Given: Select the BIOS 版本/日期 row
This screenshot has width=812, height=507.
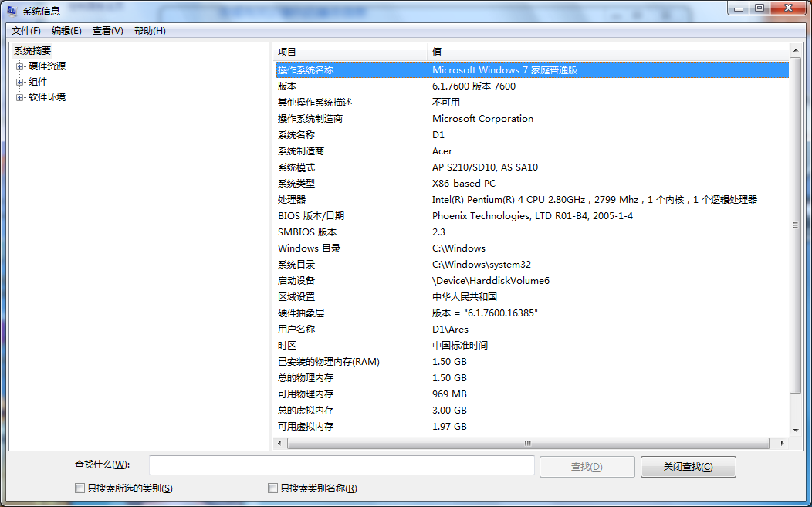Looking at the screenshot, I should (532, 216).
